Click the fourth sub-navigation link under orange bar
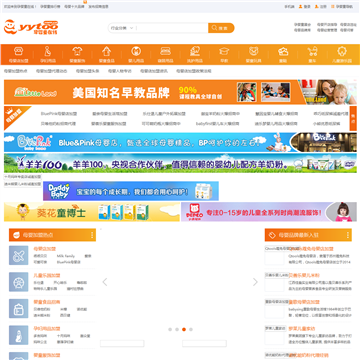The image size is (360, 360). pyautogui.click(x=120, y=71)
